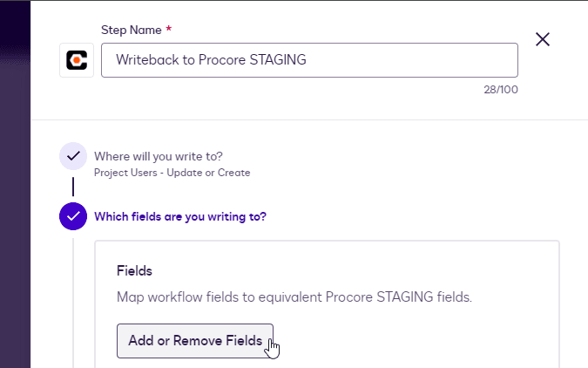Close the step editor with the X
This screenshot has width=588, height=368.
[x=543, y=39]
